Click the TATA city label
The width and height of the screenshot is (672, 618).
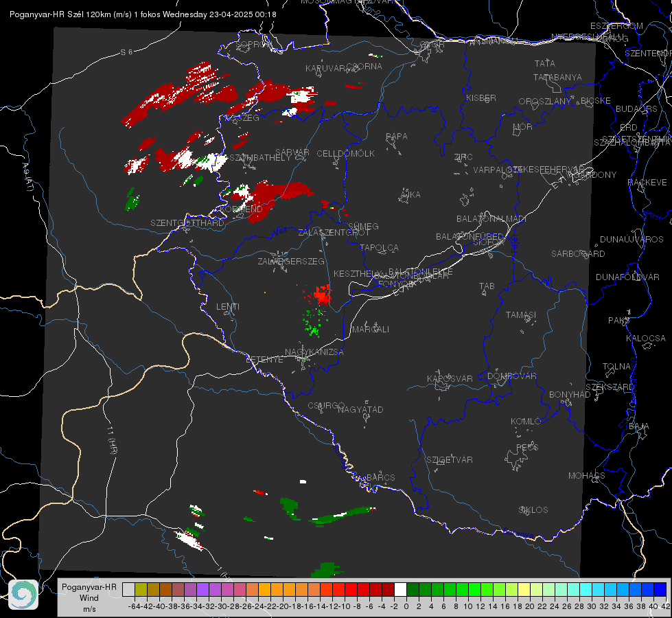pos(545,63)
